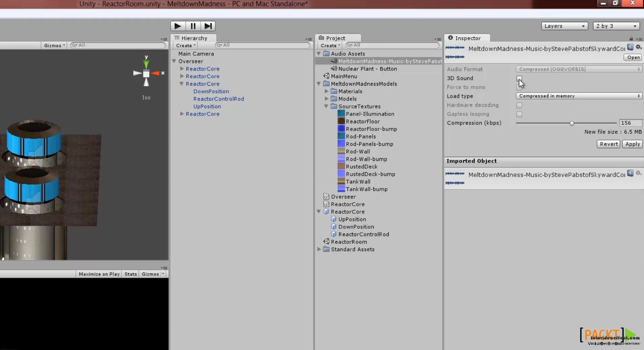
Task: Click the Apply button
Action: coord(633,144)
